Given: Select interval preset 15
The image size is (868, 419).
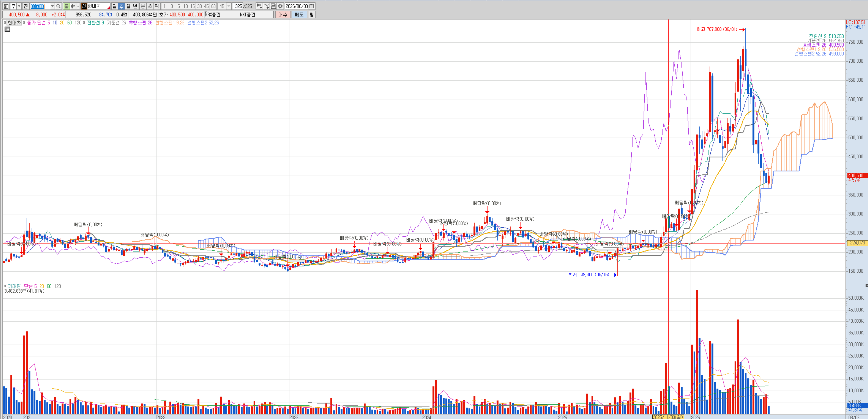Looking at the screenshot, I should [193, 6].
